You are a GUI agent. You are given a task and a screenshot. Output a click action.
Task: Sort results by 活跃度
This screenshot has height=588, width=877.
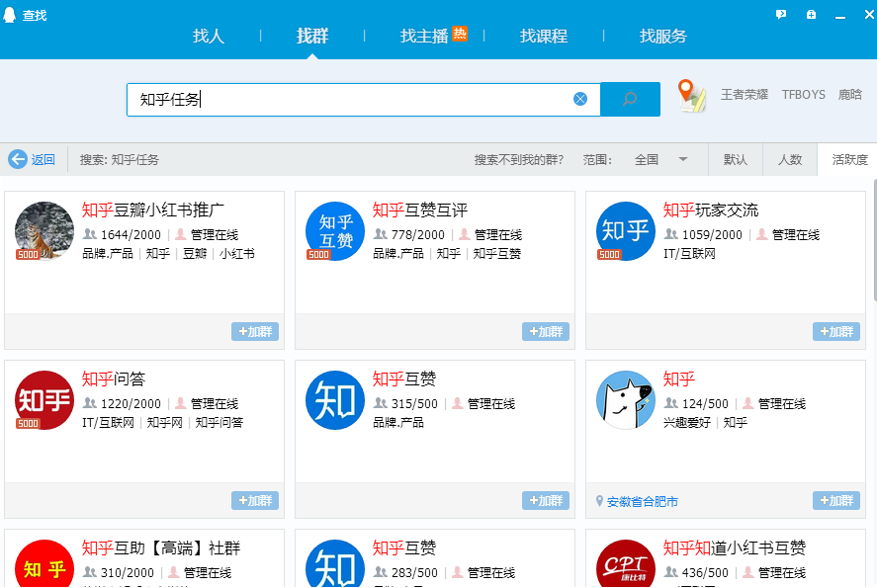point(849,159)
